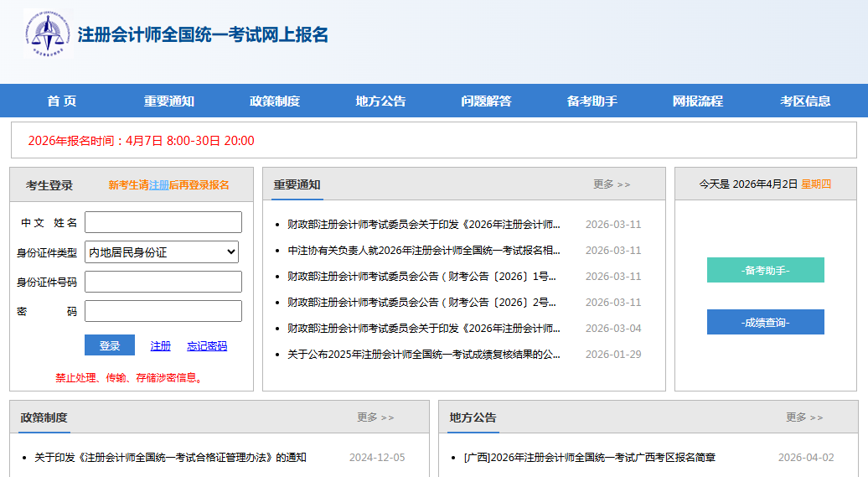Show 更多 items in the 地方公告 panel
Screen dimensions: 868x477
(803, 417)
